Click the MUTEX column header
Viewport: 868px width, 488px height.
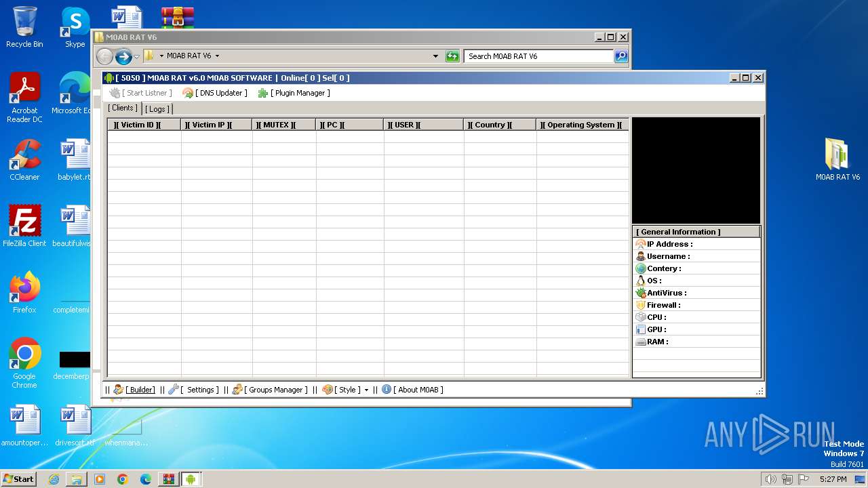(x=284, y=125)
